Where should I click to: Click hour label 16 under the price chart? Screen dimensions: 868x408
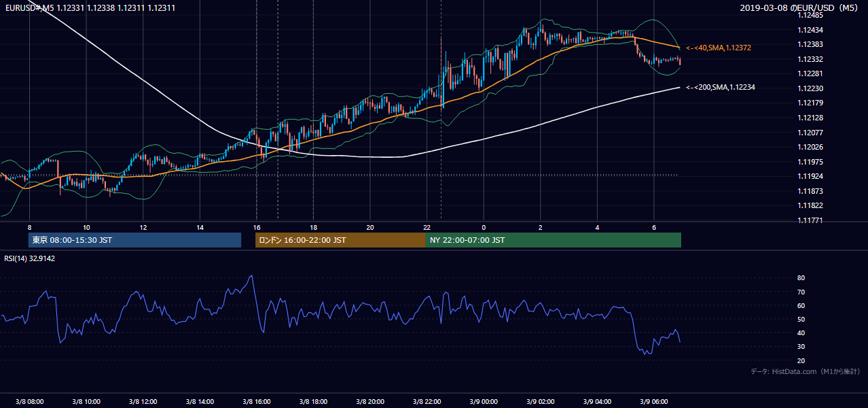pos(256,227)
